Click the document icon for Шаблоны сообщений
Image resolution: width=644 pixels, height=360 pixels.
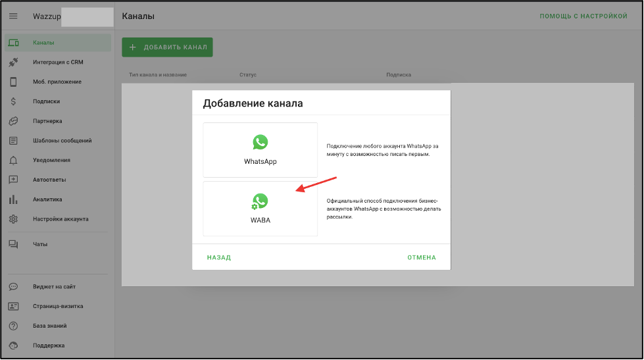13,141
